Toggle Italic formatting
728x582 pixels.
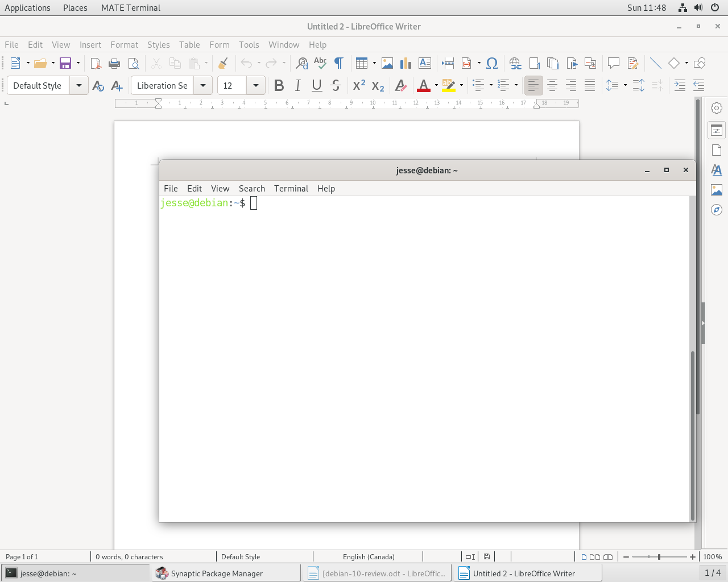coord(297,85)
